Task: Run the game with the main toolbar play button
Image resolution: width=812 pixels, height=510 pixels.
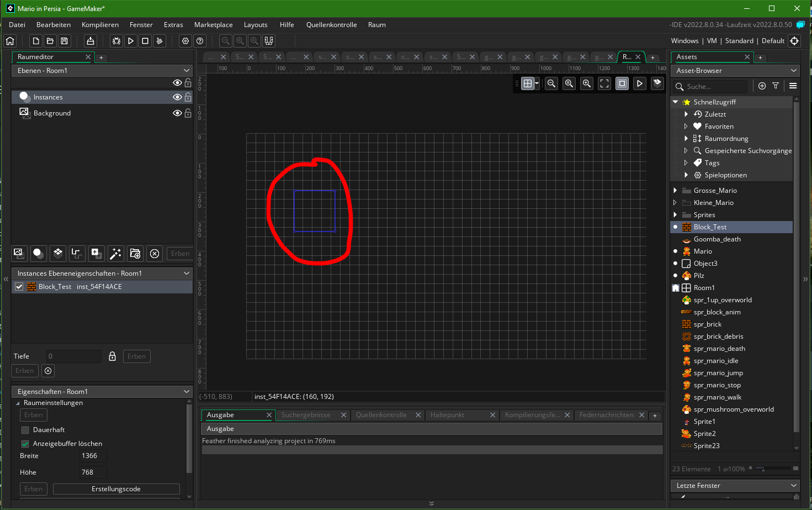Action: point(131,41)
